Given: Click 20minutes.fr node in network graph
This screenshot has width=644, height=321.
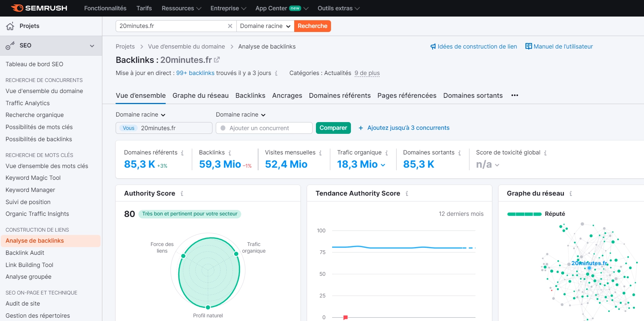Looking at the screenshot, I should [590, 268].
